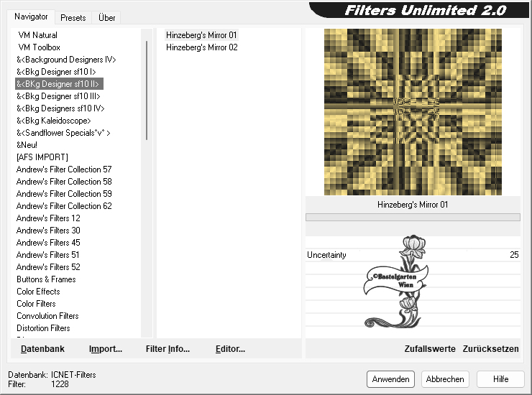
Task: Open Hilfe help button
Action: point(500,379)
